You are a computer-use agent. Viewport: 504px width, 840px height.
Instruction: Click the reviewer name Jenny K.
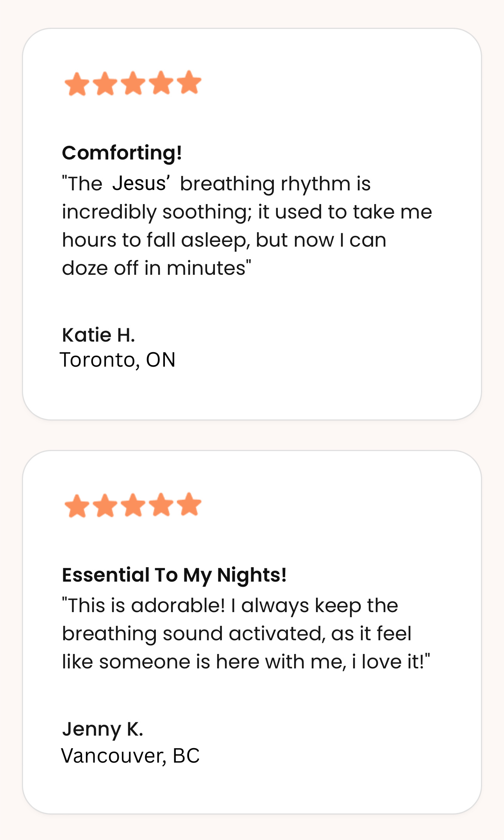[103, 729]
